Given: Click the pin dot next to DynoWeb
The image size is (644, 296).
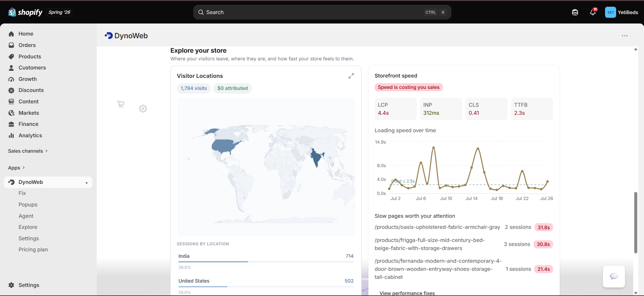Looking at the screenshot, I should point(87,183).
